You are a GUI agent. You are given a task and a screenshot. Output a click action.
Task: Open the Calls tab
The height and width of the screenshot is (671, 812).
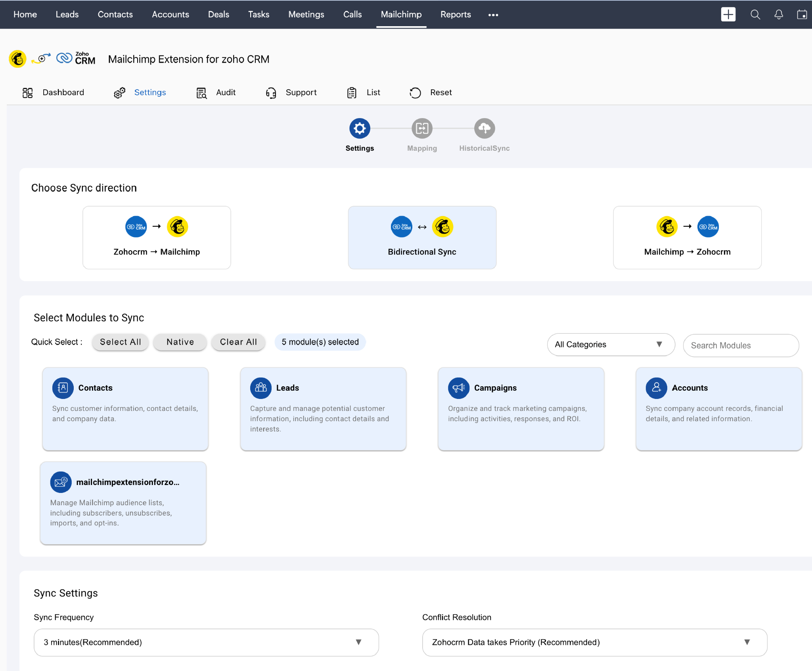pos(352,15)
